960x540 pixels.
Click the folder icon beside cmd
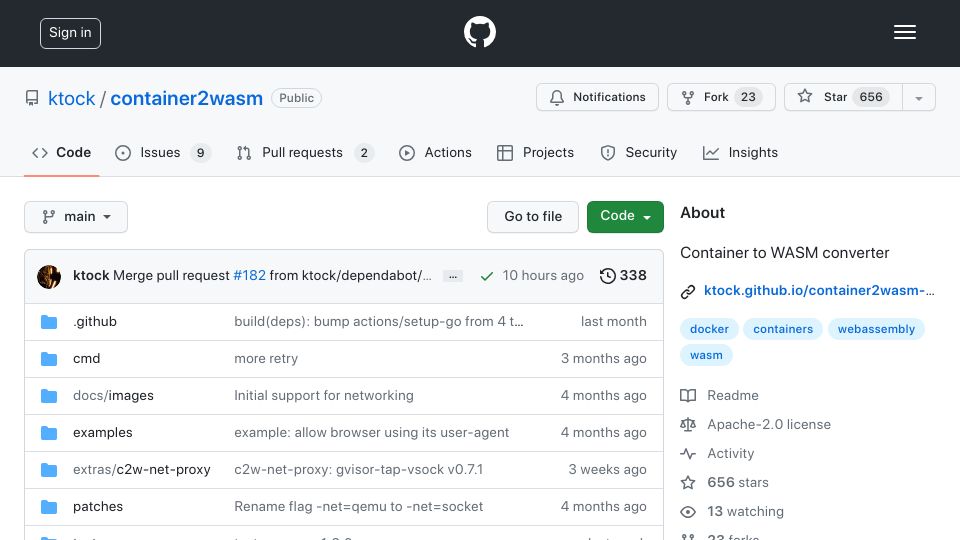(x=49, y=359)
